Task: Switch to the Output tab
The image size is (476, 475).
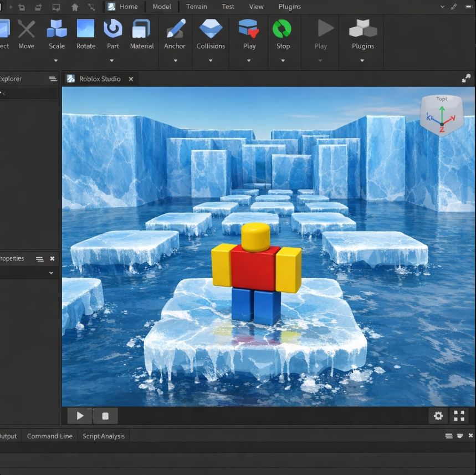Action: (8, 436)
